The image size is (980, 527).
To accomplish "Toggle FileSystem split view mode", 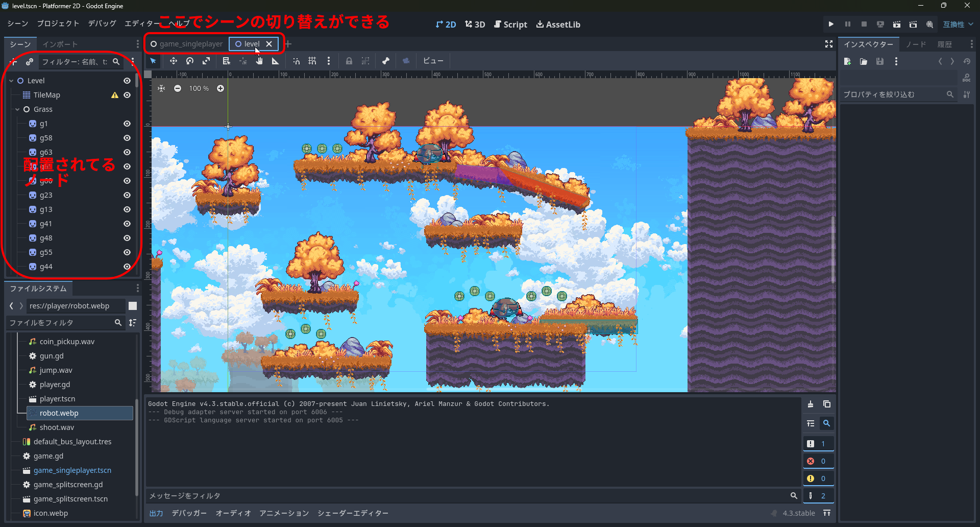I will tap(133, 306).
